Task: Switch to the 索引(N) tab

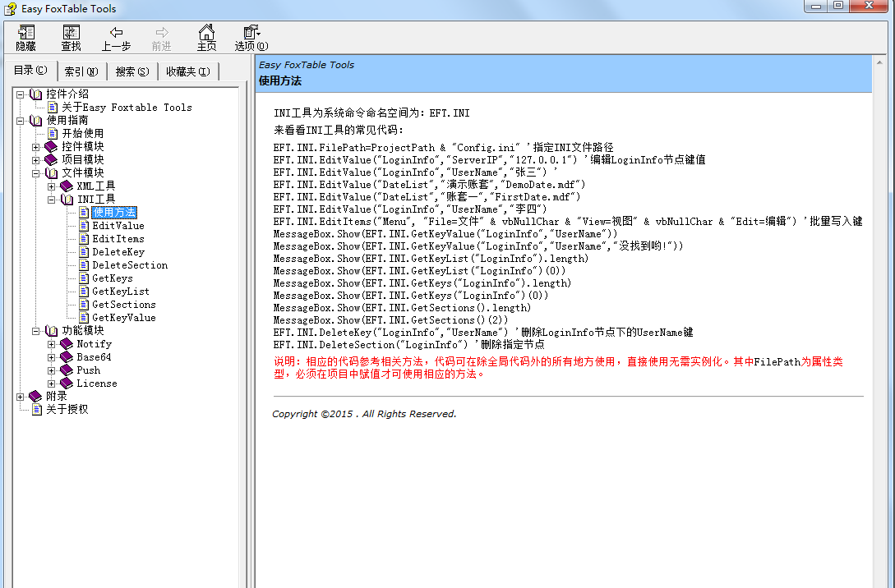Action: 81,71
